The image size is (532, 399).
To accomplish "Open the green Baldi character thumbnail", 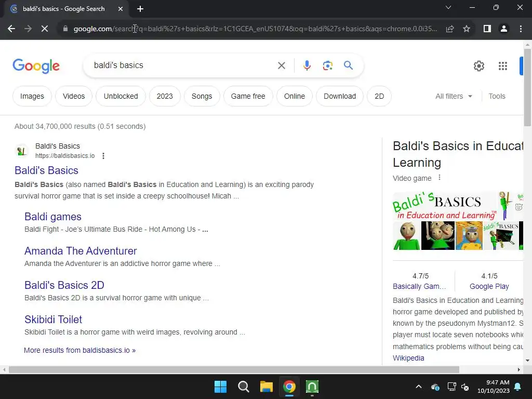I will (x=406, y=236).
